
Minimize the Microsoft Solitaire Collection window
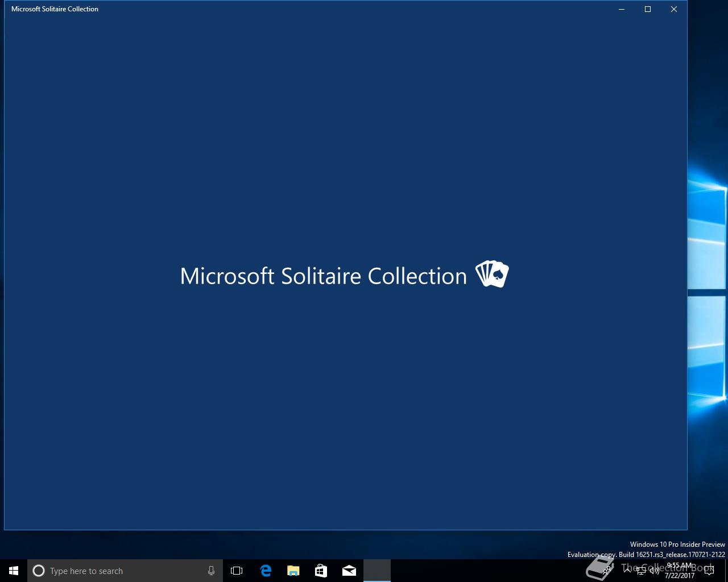(622, 9)
